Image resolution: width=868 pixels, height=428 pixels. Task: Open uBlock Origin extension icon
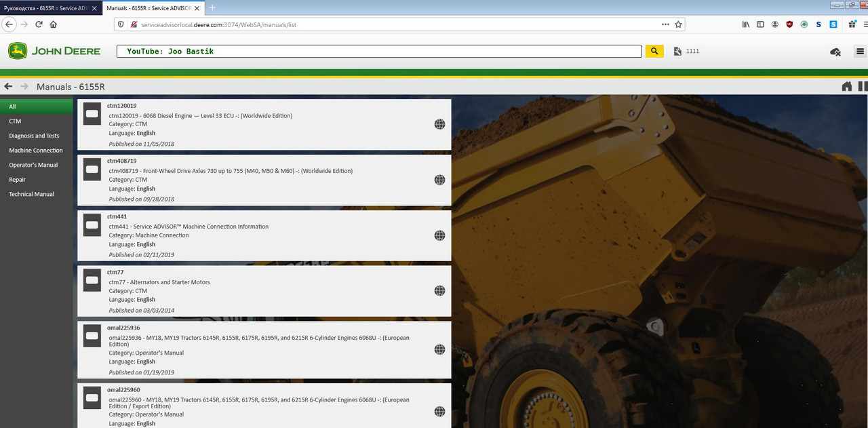coord(789,24)
